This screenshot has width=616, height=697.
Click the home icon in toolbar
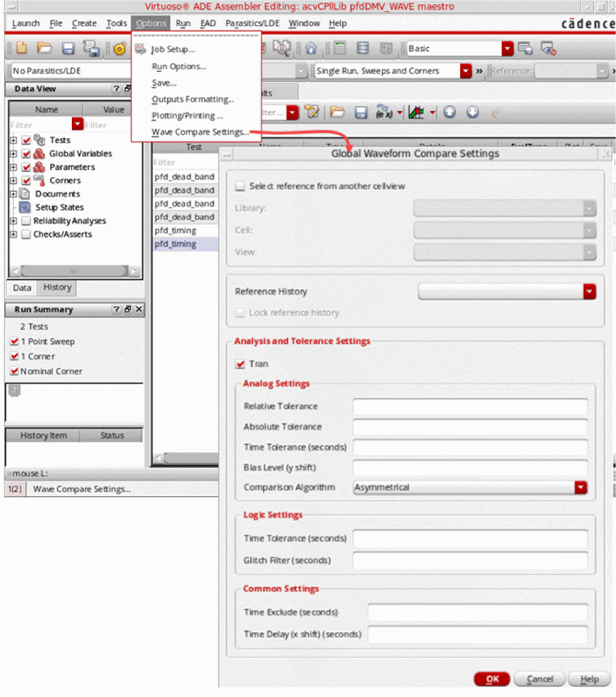point(311,48)
